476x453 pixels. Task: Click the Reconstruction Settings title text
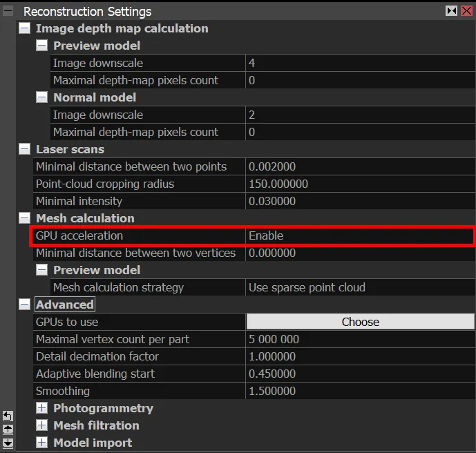(x=88, y=12)
